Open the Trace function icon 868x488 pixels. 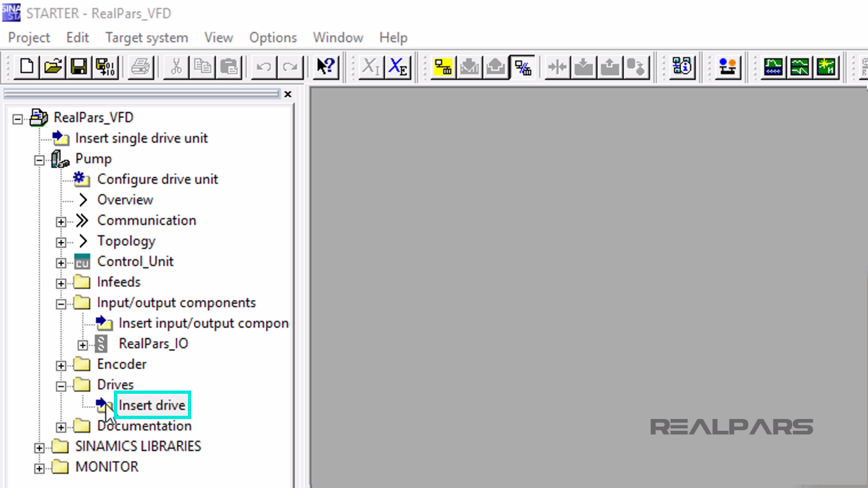click(773, 66)
